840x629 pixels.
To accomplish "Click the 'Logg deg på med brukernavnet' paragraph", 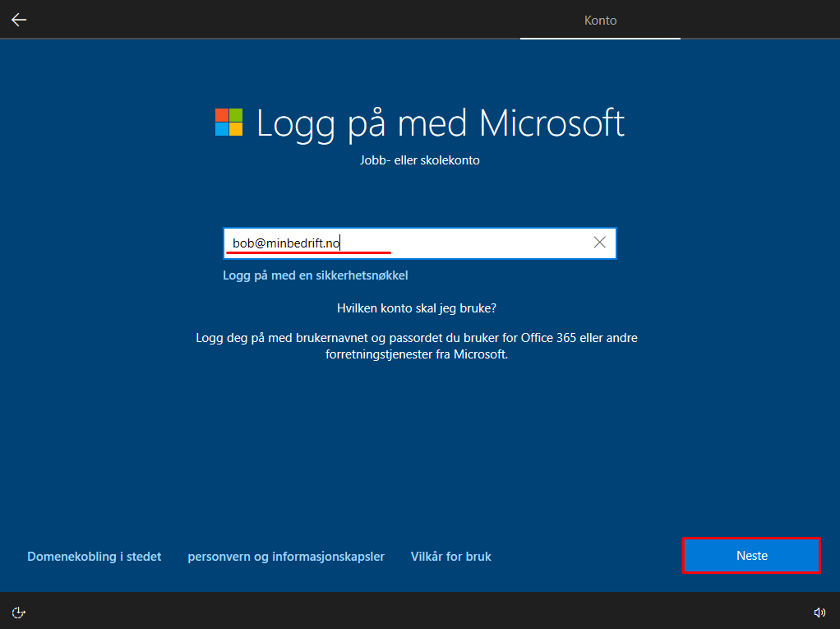I will (416, 346).
